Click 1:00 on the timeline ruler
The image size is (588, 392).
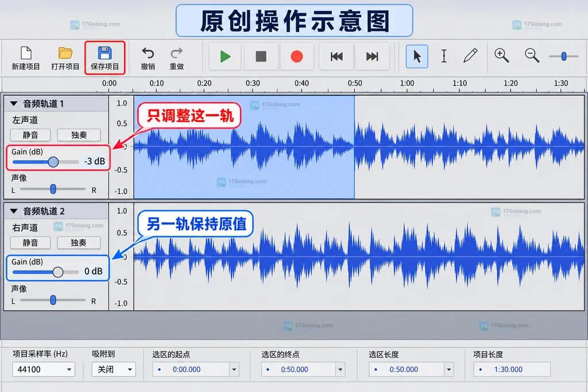pos(407,83)
